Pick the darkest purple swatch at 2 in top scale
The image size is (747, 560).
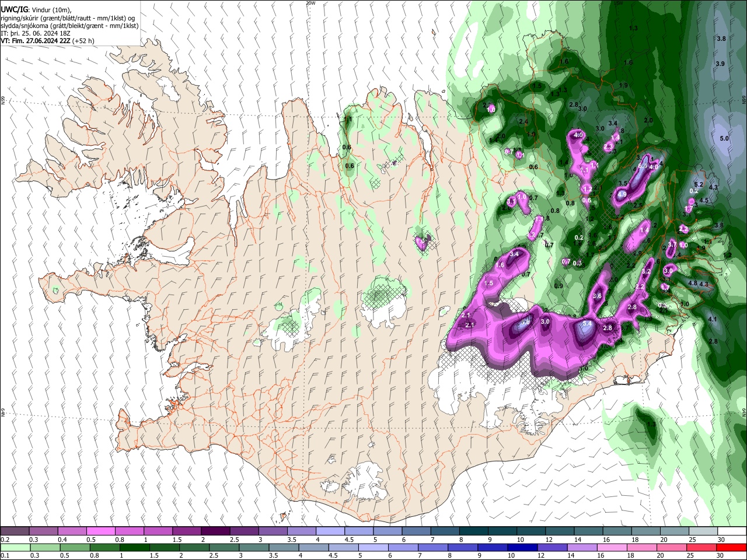215,531
